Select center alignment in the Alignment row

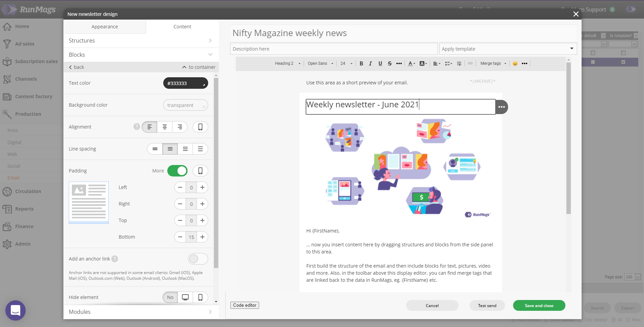click(x=165, y=127)
